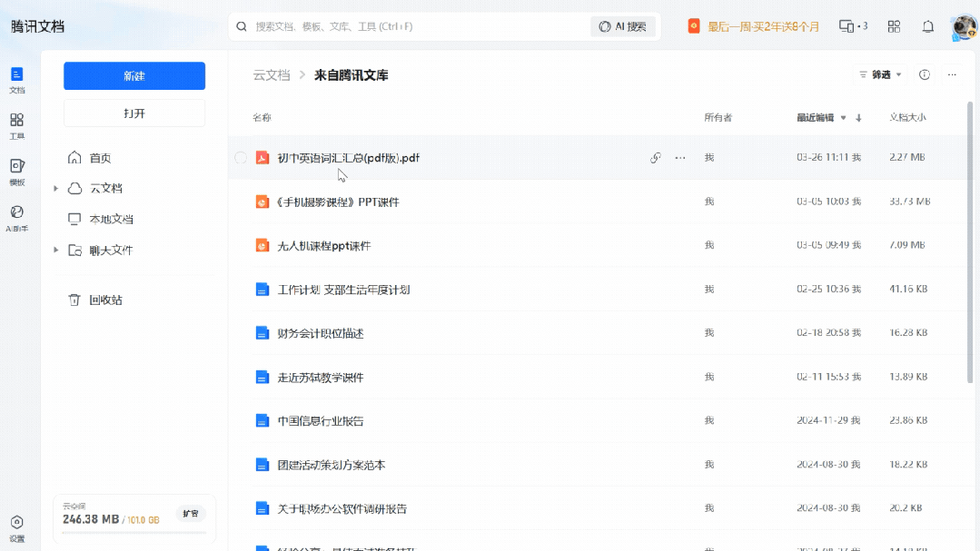Open the red promotion gift icon

[x=694, y=26]
